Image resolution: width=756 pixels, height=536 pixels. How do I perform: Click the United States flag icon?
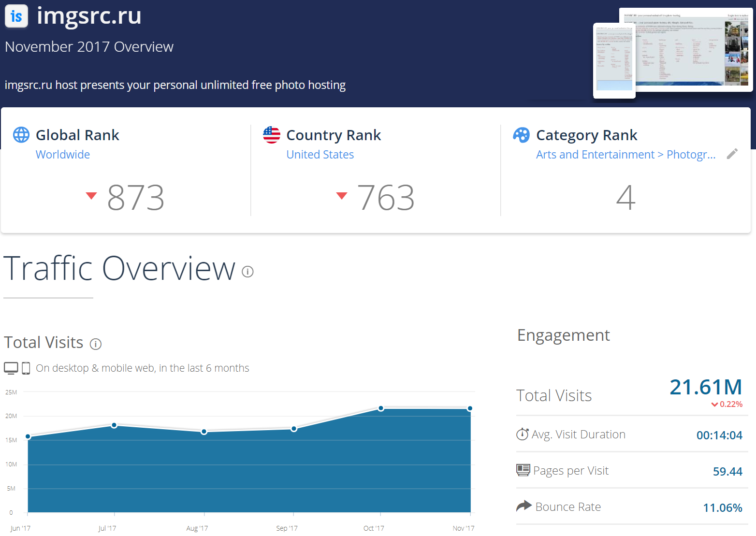[x=272, y=135]
